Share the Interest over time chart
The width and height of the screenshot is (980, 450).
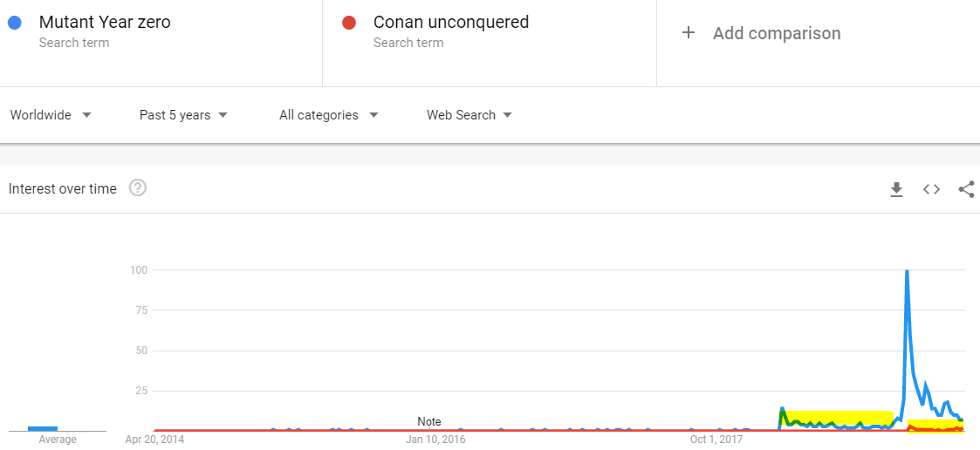pyautogui.click(x=966, y=189)
